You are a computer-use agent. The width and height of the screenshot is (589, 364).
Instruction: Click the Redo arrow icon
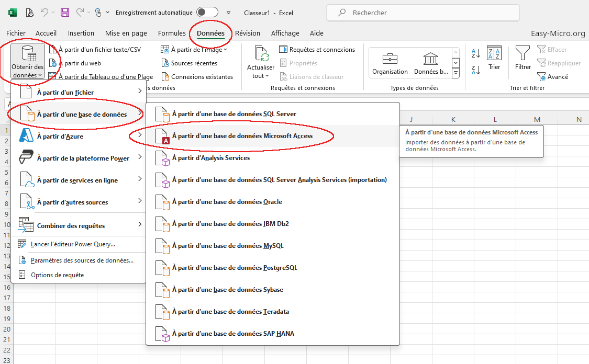(80, 13)
